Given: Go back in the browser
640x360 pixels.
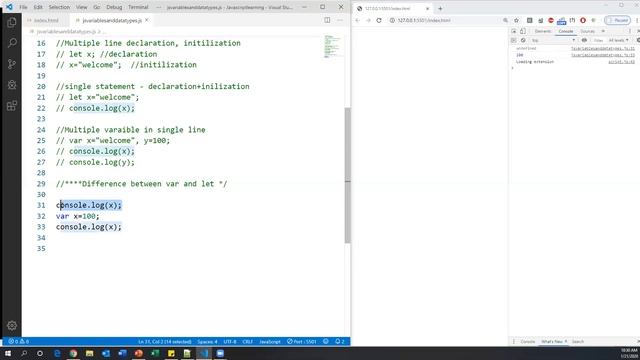Looking at the screenshot, I should 358,20.
